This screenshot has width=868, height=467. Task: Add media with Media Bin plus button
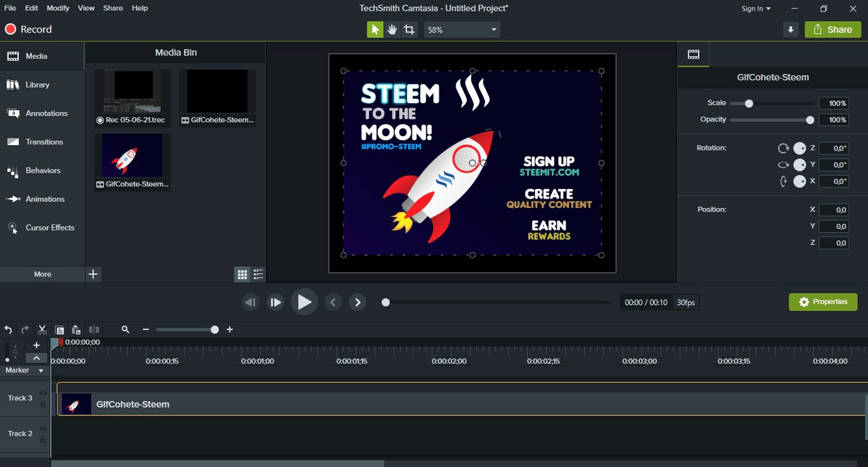click(x=94, y=274)
